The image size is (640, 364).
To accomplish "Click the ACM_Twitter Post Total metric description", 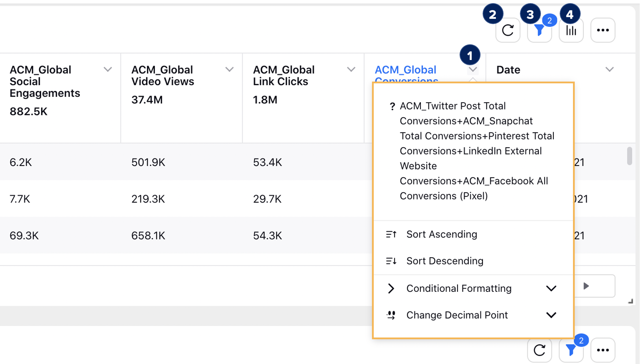I will point(477,151).
